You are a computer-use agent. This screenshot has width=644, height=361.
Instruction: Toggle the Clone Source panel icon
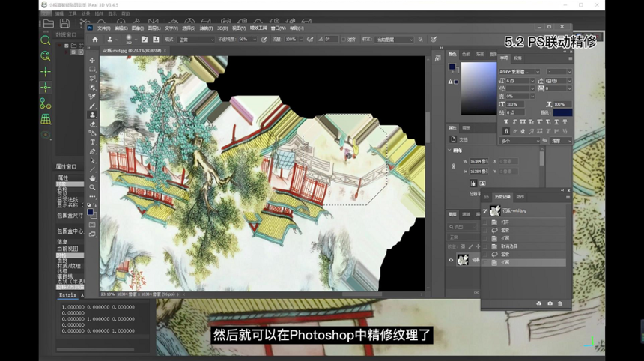(x=156, y=40)
